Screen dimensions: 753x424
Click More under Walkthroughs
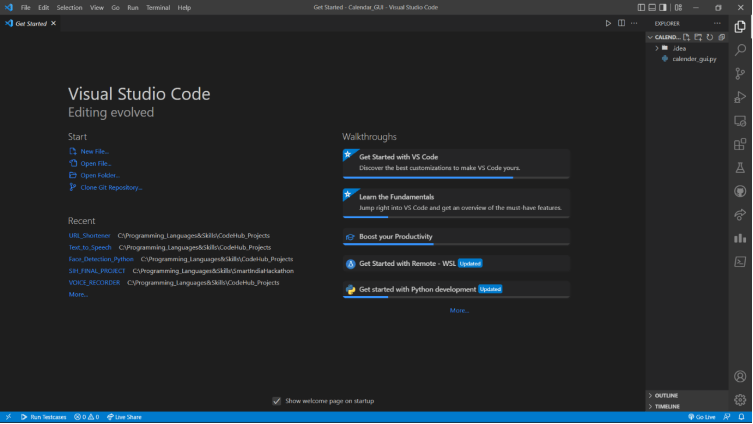click(x=459, y=311)
